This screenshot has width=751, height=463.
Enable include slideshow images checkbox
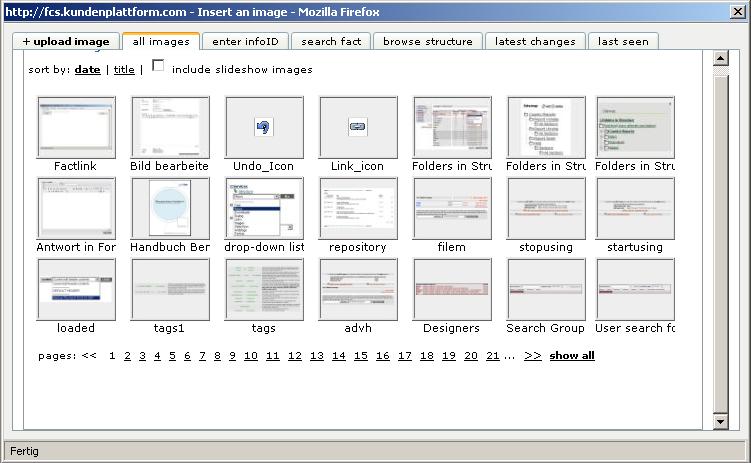[158, 67]
